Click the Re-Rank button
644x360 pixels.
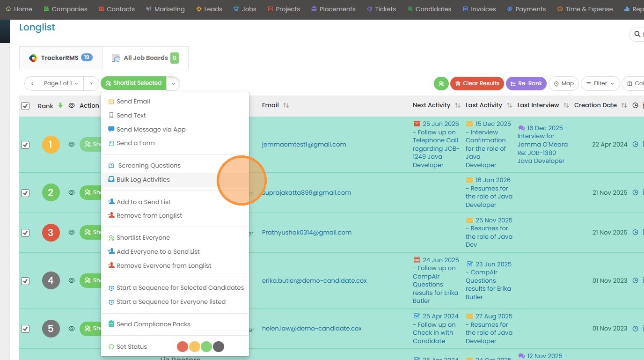[x=526, y=83]
